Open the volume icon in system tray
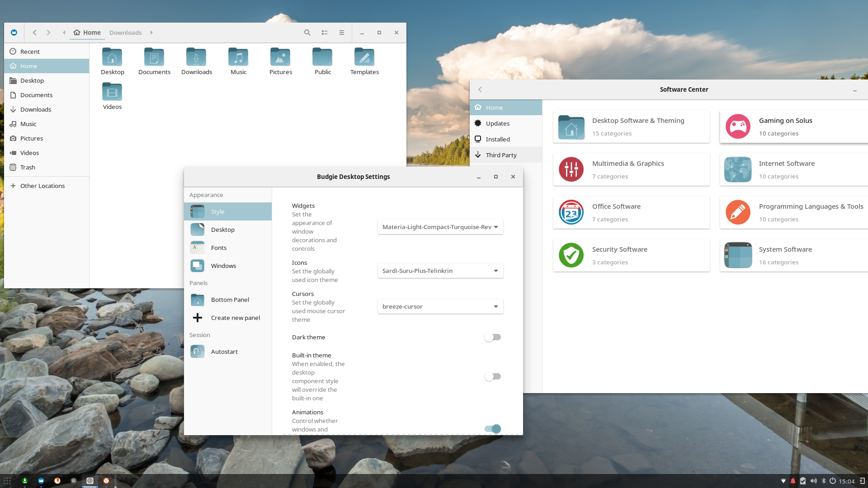The width and height of the screenshot is (868, 488). [814, 481]
